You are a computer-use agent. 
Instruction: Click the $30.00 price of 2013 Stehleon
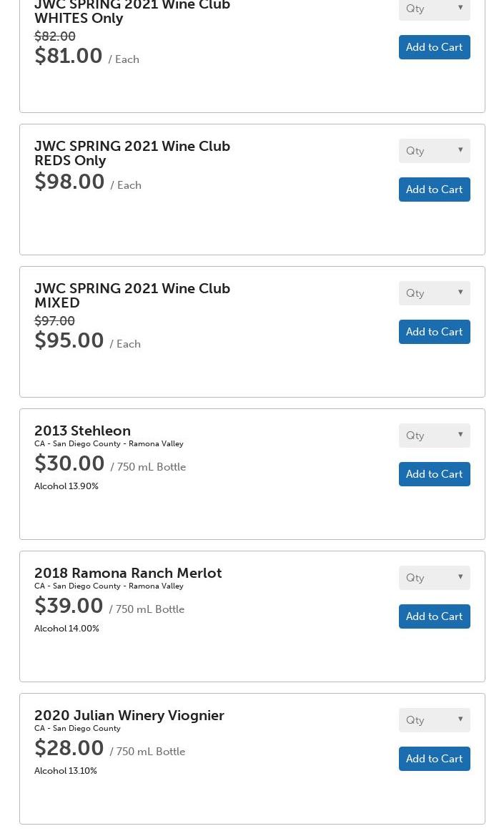(69, 463)
